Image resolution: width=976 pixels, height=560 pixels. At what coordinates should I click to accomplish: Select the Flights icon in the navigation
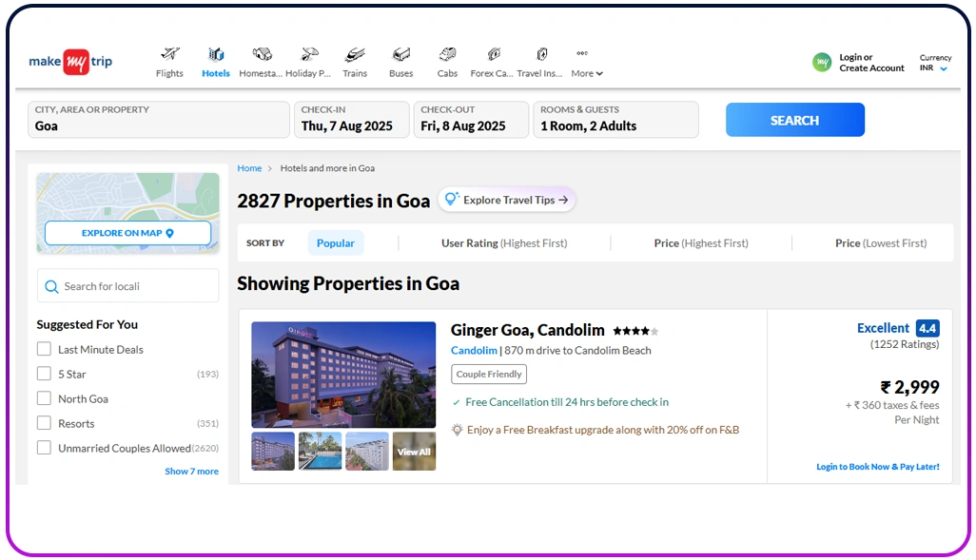[169, 61]
